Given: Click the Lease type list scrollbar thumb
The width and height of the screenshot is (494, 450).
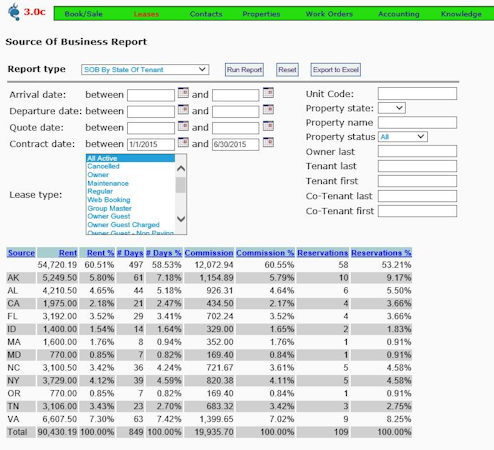Looking at the screenshot, I should point(181,185).
